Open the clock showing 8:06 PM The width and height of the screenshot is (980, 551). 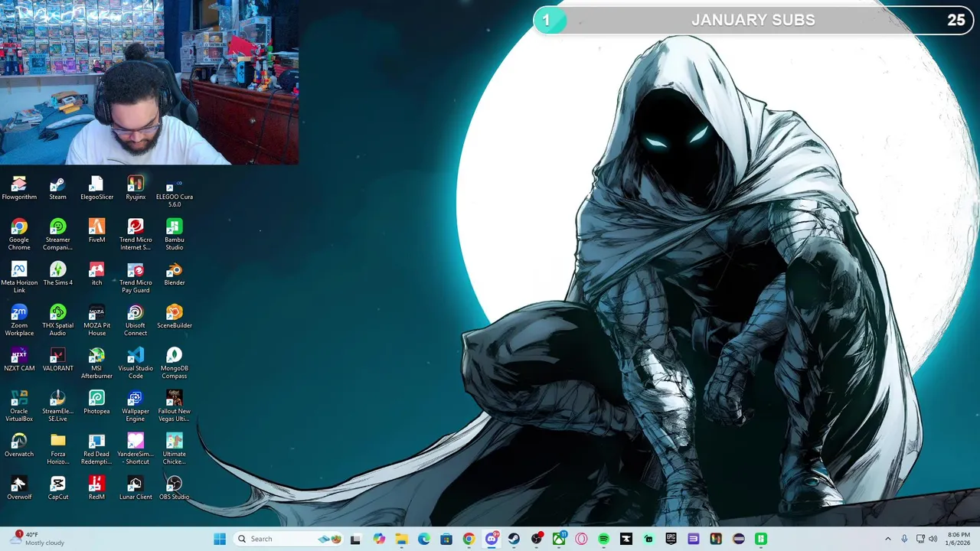(x=959, y=539)
